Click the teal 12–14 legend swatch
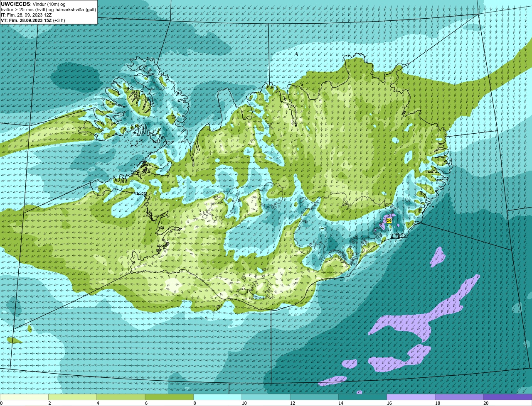 [314, 397]
